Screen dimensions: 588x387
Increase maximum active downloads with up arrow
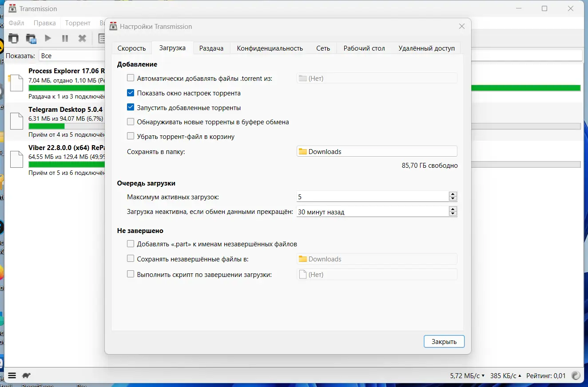click(453, 194)
